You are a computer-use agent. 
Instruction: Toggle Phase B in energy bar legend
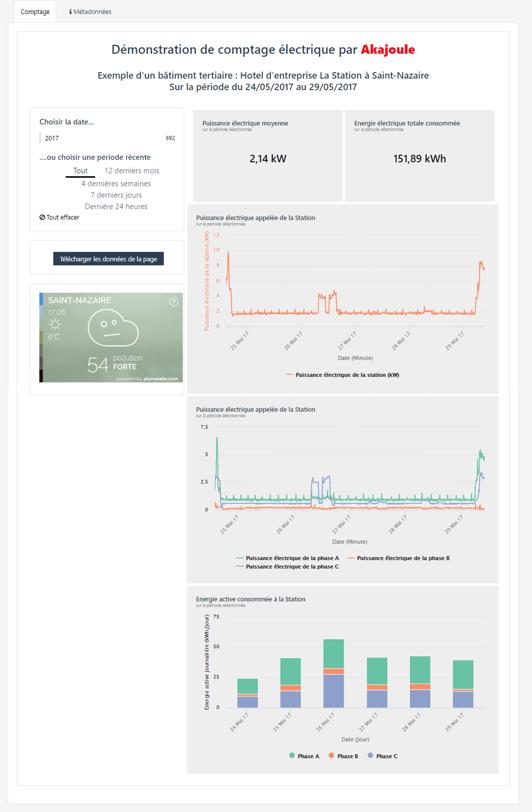point(343,756)
